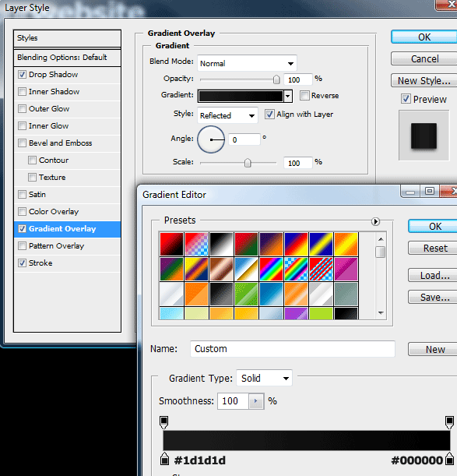Viewport: 457px width, 476px height.
Task: Pick the violet-green-orange gradient preset
Action: pos(171,269)
